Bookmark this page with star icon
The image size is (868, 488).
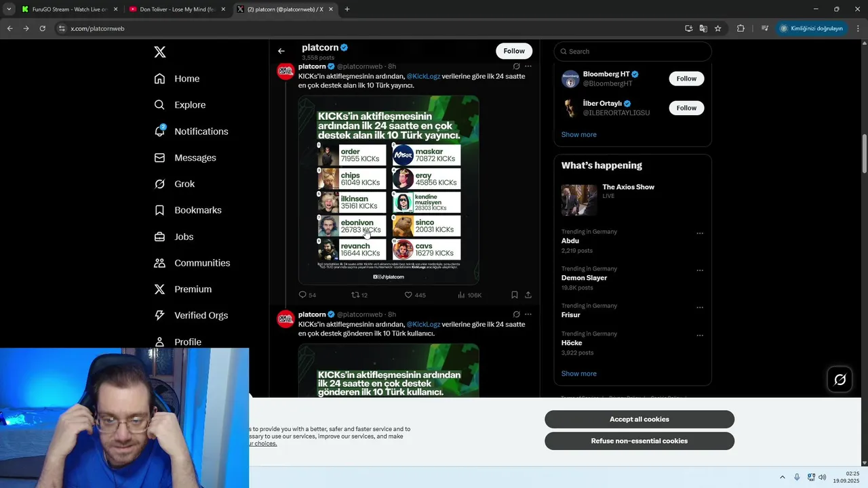717,28
